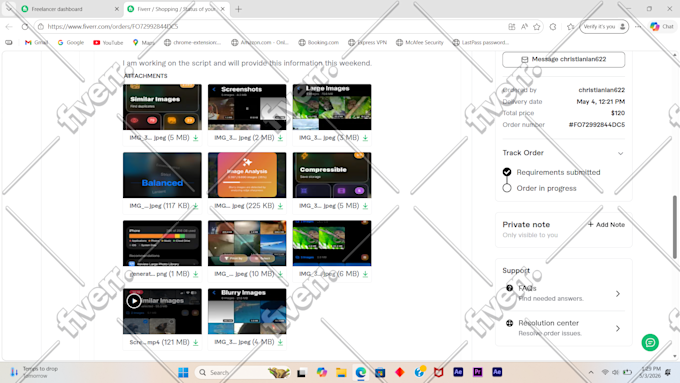Open a new browser tab

238,9
